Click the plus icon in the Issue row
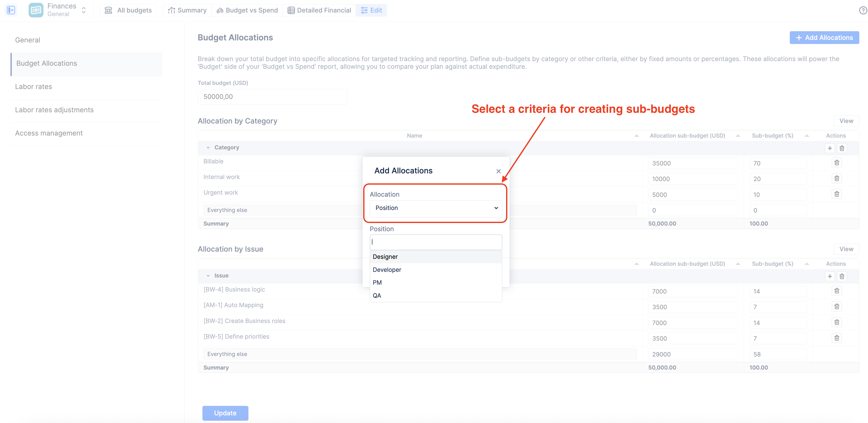868x423 pixels. 830,276
